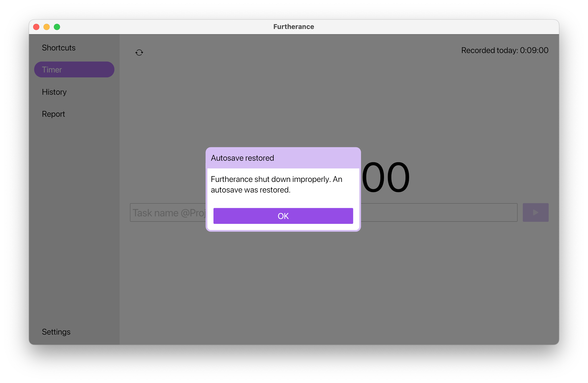Select the History sidebar icon
The image size is (588, 383).
click(x=54, y=91)
